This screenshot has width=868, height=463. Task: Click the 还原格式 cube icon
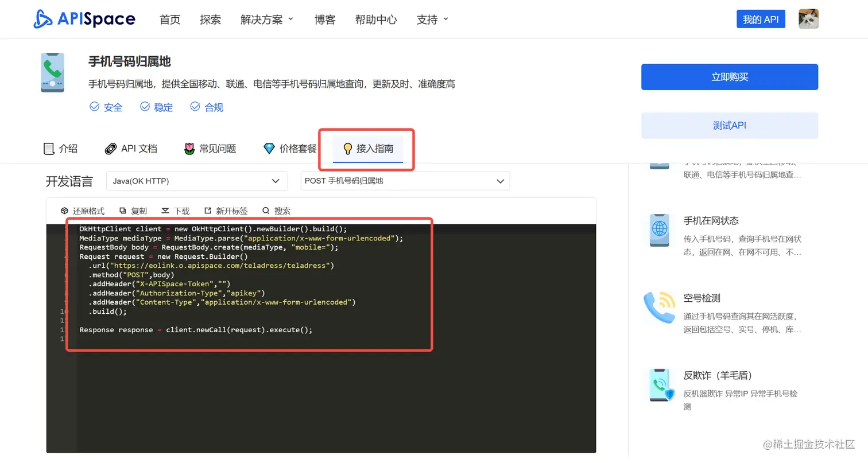click(64, 211)
